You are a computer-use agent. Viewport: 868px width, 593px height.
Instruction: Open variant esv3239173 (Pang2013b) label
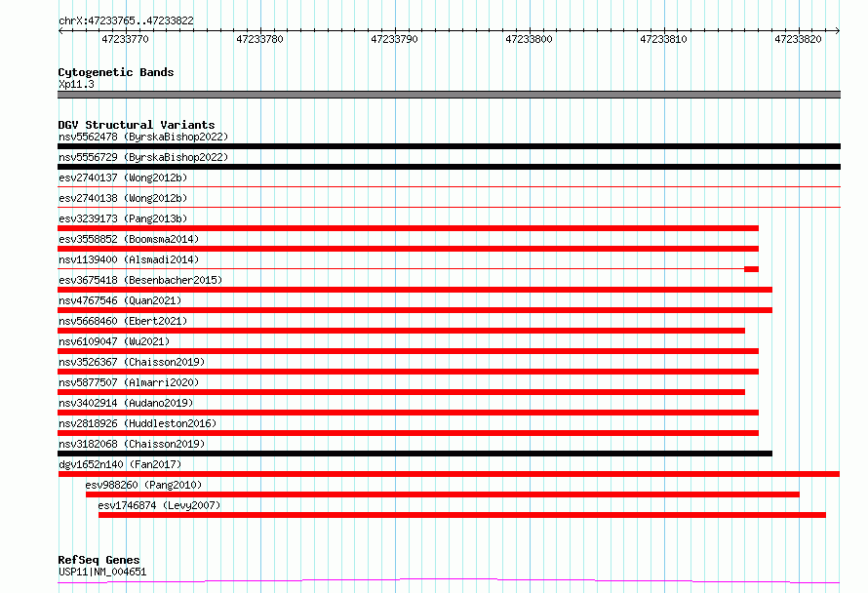[x=123, y=218]
